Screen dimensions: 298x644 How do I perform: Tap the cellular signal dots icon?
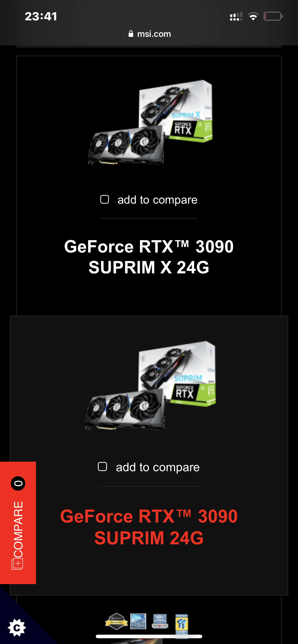pyautogui.click(x=236, y=16)
